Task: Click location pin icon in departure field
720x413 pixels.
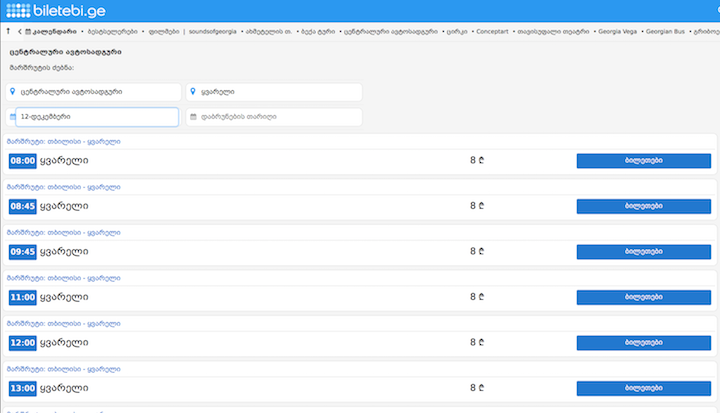Action: tap(13, 92)
